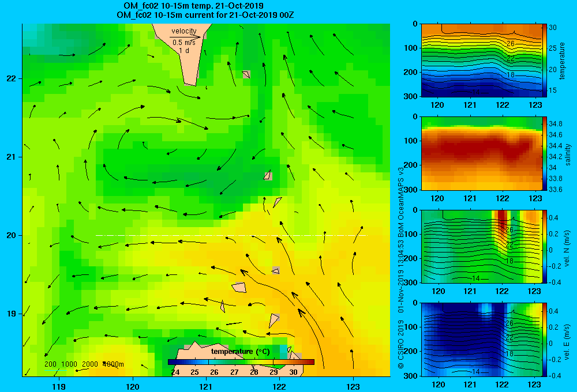Open the eastward velocity section panel

click(481, 340)
